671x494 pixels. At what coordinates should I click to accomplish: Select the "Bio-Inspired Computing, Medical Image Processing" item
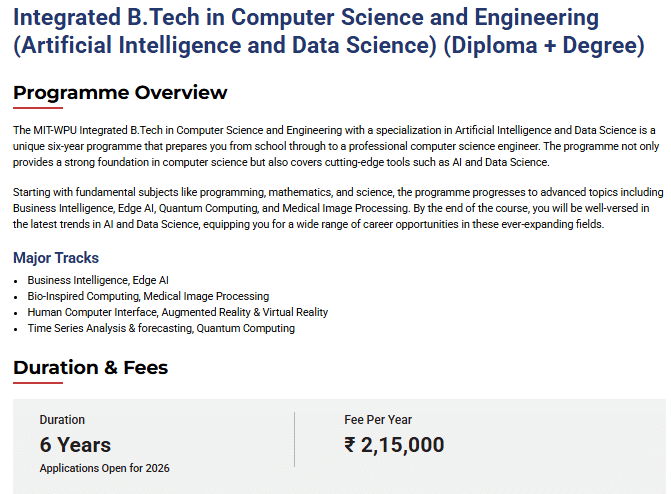coord(148,296)
